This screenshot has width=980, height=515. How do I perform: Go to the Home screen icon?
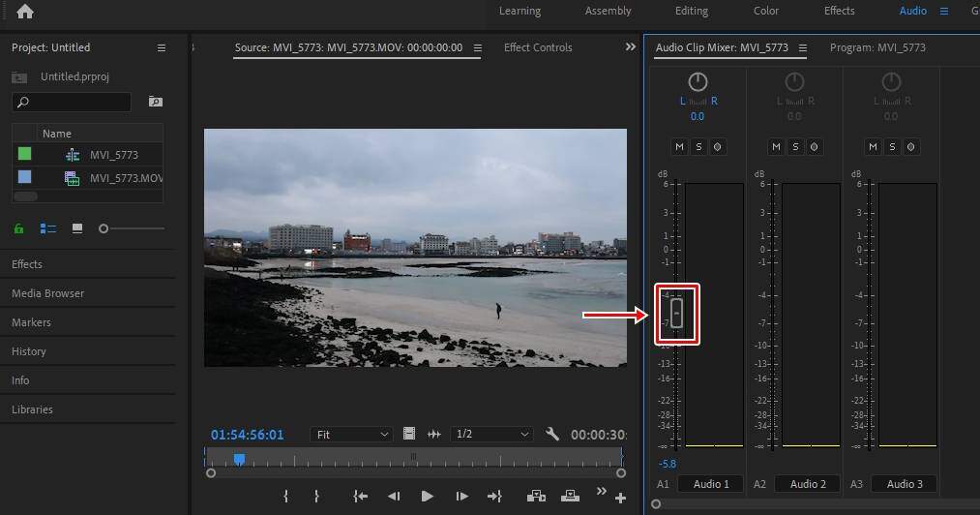coord(25,12)
